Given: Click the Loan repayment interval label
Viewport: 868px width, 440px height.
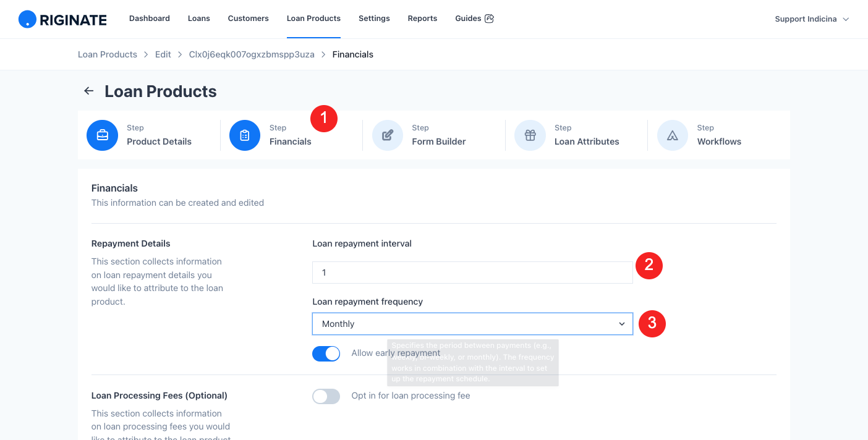Looking at the screenshot, I should click(362, 243).
